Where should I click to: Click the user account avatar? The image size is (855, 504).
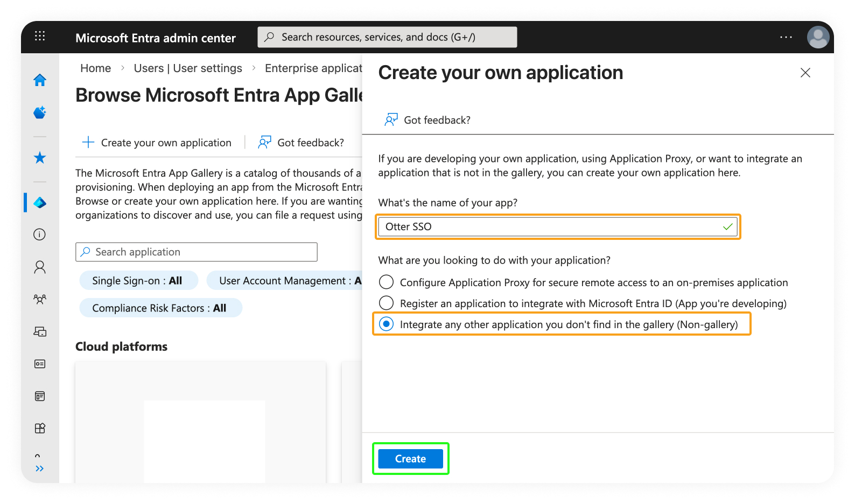point(818,37)
